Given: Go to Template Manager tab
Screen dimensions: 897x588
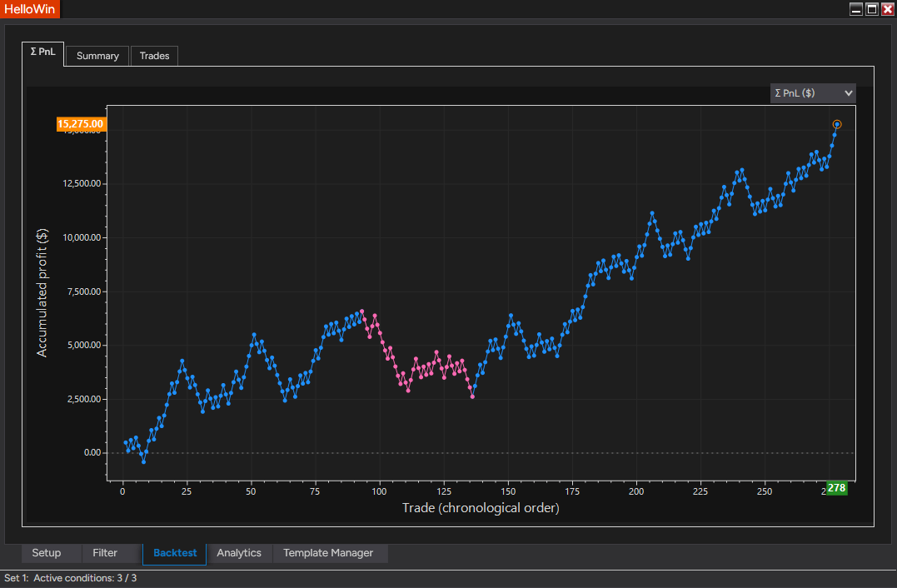Looking at the screenshot, I should pos(328,553).
